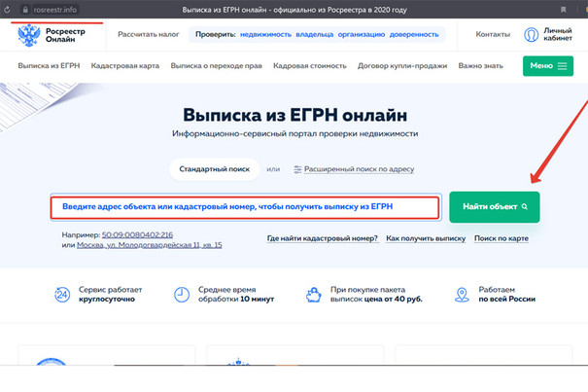Use example cadastral number 50:09:0080402:216
Image resolution: width=588 pixels, height=392 pixels.
pos(137,235)
